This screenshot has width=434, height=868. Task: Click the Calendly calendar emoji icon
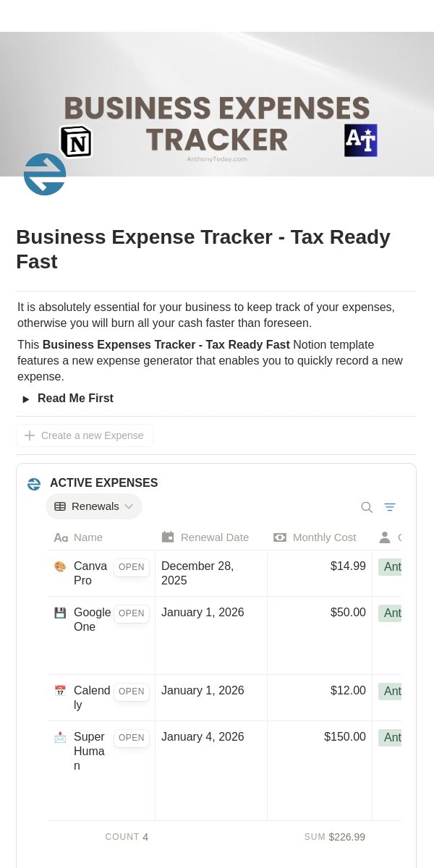(x=60, y=691)
